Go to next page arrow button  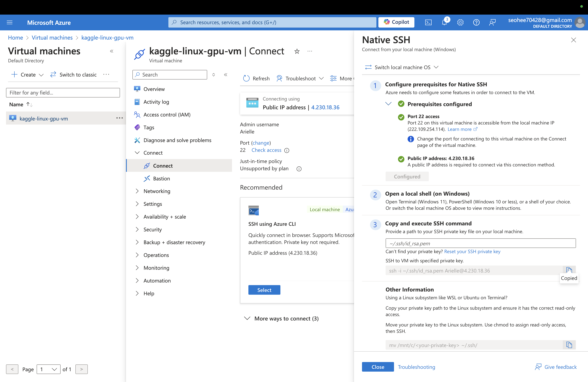pyautogui.click(x=82, y=369)
